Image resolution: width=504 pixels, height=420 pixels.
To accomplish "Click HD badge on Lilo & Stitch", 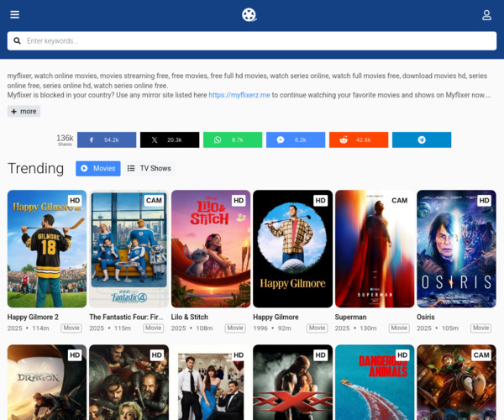I will pyautogui.click(x=239, y=201).
